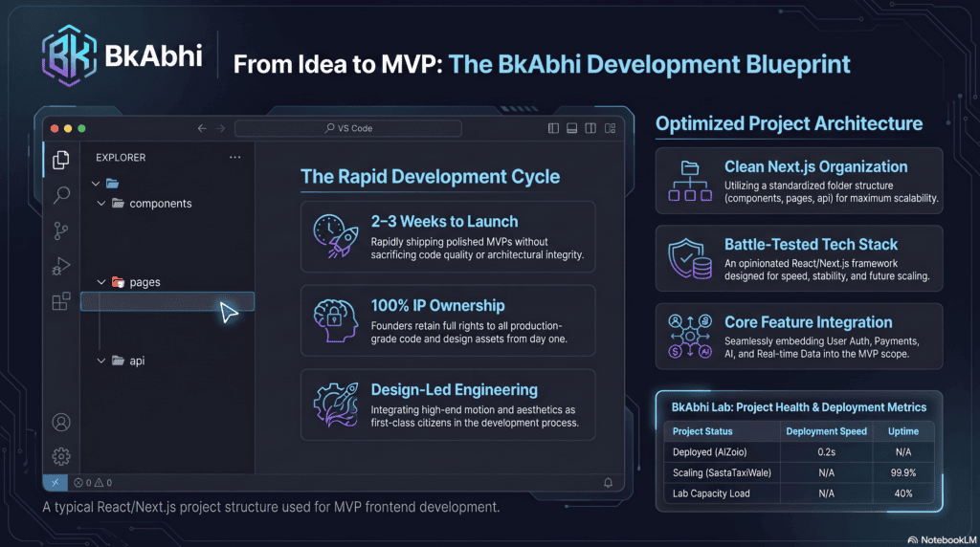This screenshot has width=980, height=547.
Task: Open the Battle-Tested Tech Stack heading
Action: point(811,244)
